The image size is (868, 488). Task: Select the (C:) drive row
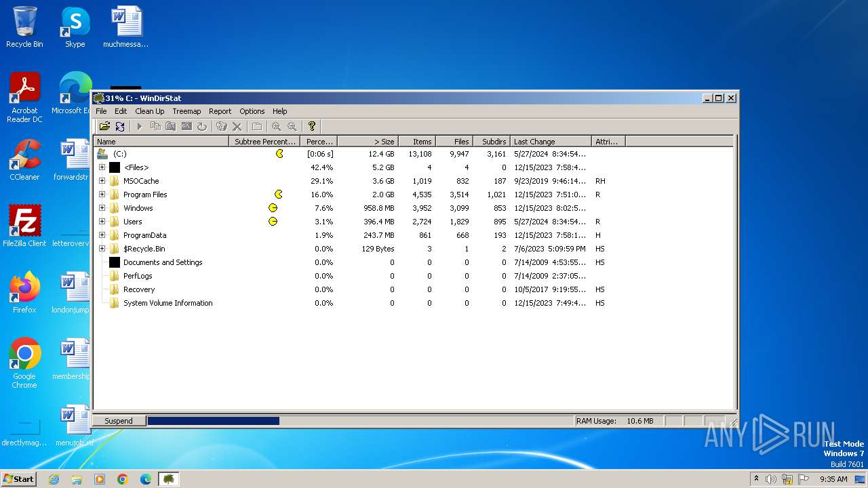(413, 154)
